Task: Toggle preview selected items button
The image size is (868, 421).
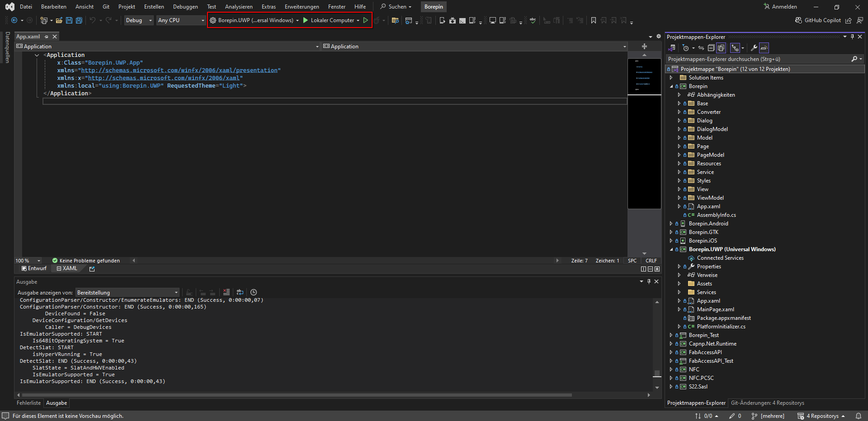Action: coord(764,48)
